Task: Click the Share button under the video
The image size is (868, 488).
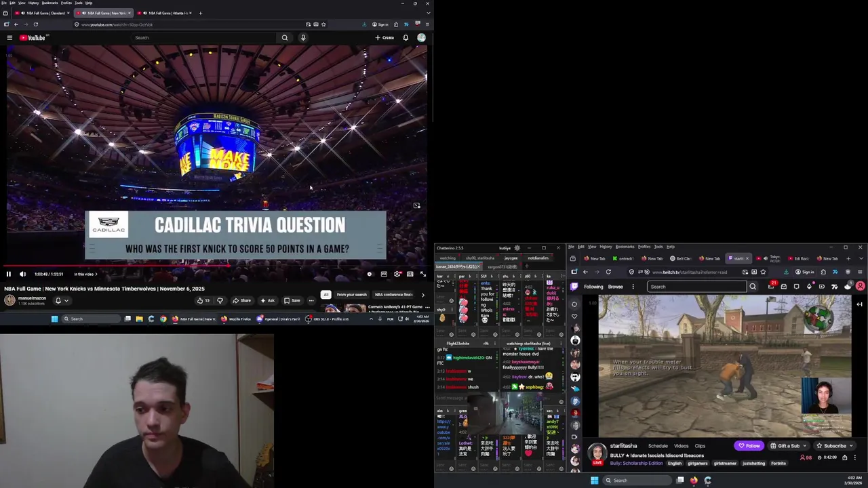Action: pos(241,300)
